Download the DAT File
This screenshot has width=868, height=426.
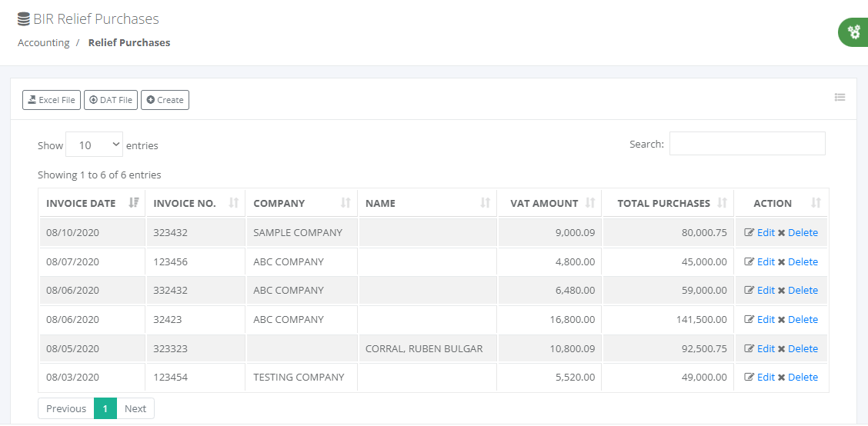tap(111, 100)
